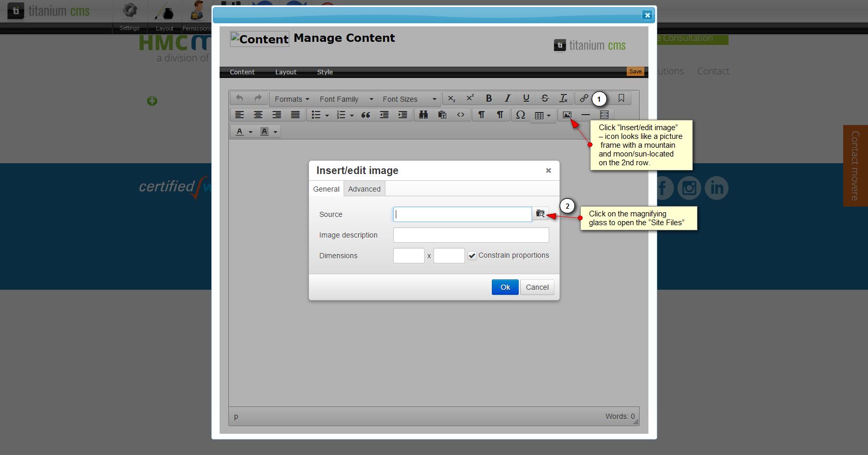Click the Insert link chain icon

coord(584,98)
